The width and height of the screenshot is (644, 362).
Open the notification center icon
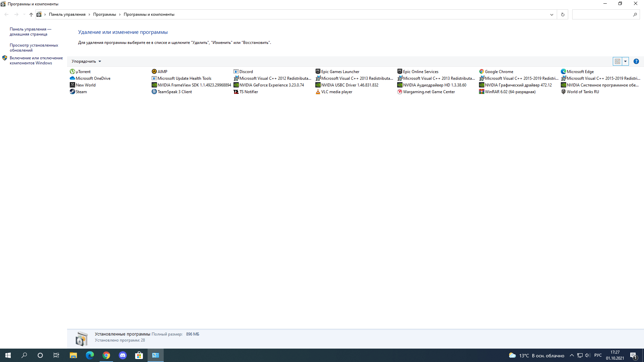633,355
